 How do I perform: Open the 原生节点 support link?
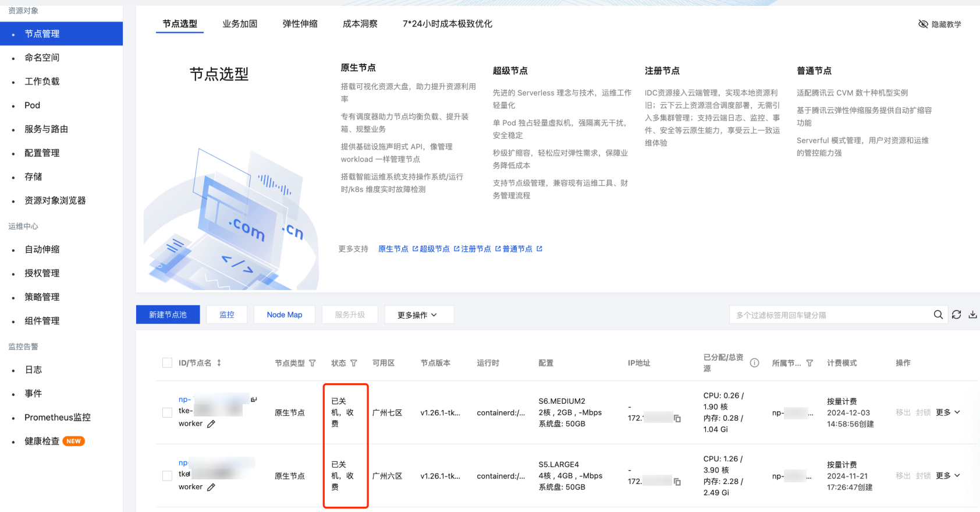click(x=393, y=249)
